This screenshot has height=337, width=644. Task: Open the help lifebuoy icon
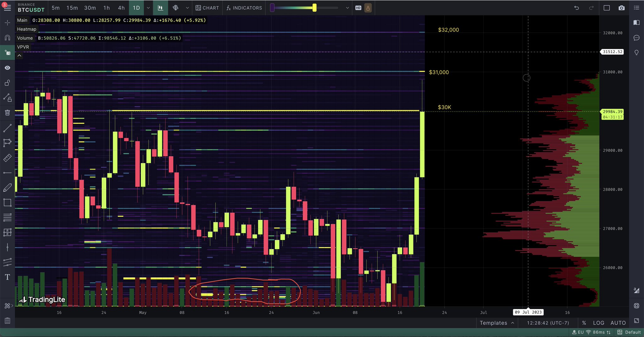pos(636,306)
